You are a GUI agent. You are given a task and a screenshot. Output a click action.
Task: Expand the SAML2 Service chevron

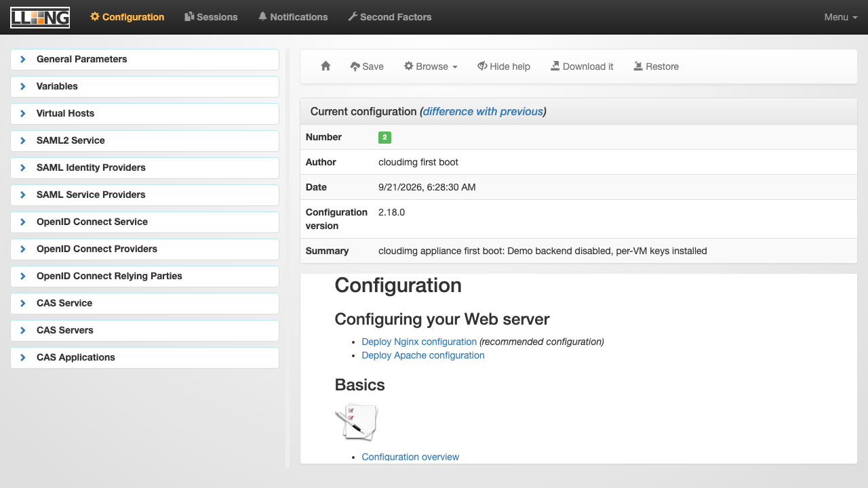coord(22,140)
